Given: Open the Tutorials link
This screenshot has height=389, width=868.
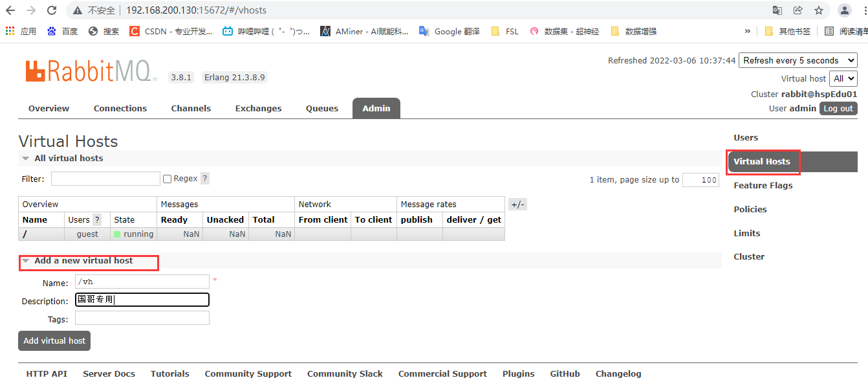Looking at the screenshot, I should click(x=170, y=373).
